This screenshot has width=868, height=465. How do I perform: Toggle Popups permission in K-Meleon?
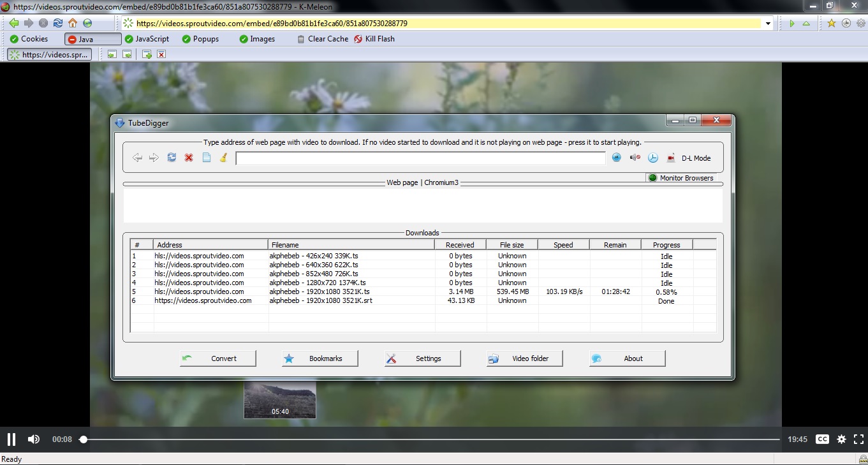[200, 39]
